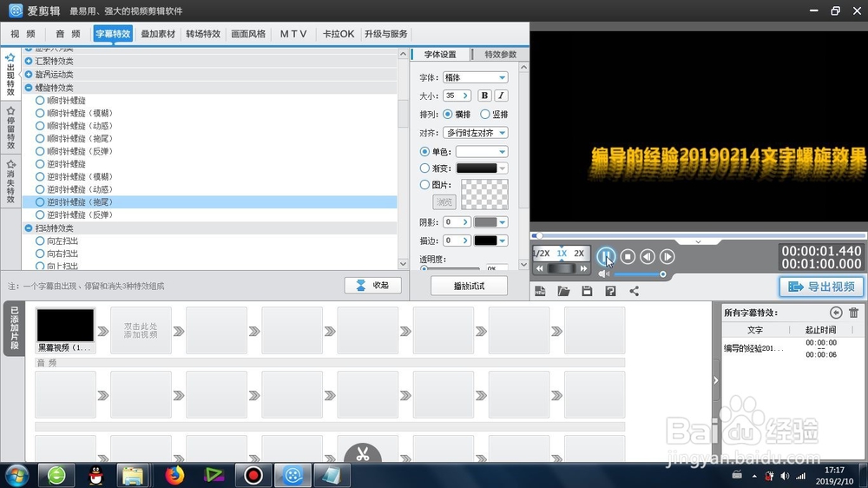Save project with the floppy disk icon
Image resolution: width=868 pixels, height=488 pixels.
587,291
